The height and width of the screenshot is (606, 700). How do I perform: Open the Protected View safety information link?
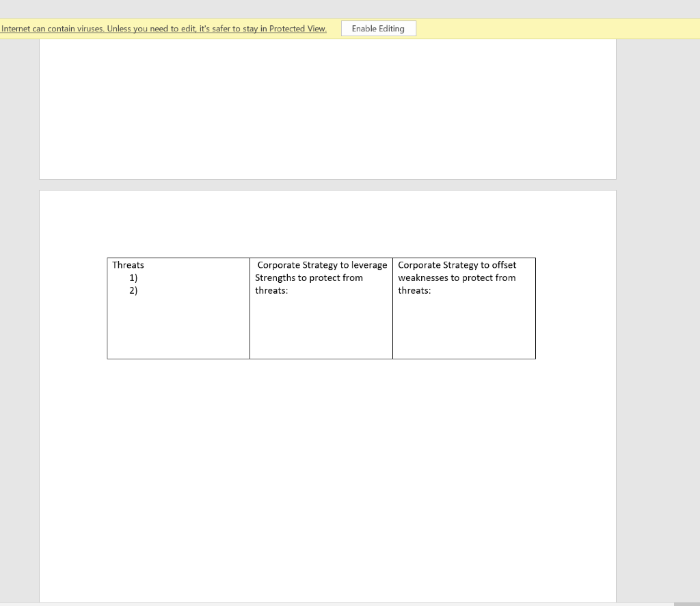[x=163, y=28]
